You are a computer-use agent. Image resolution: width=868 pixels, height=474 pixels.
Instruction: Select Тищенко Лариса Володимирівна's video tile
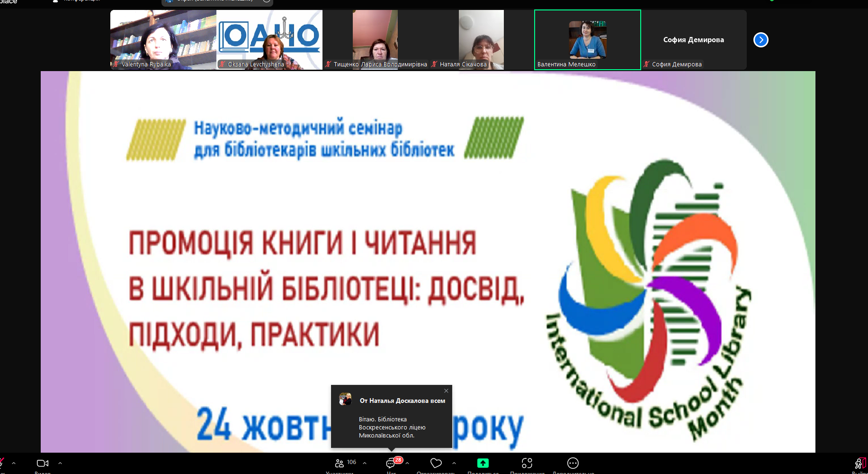click(376, 40)
